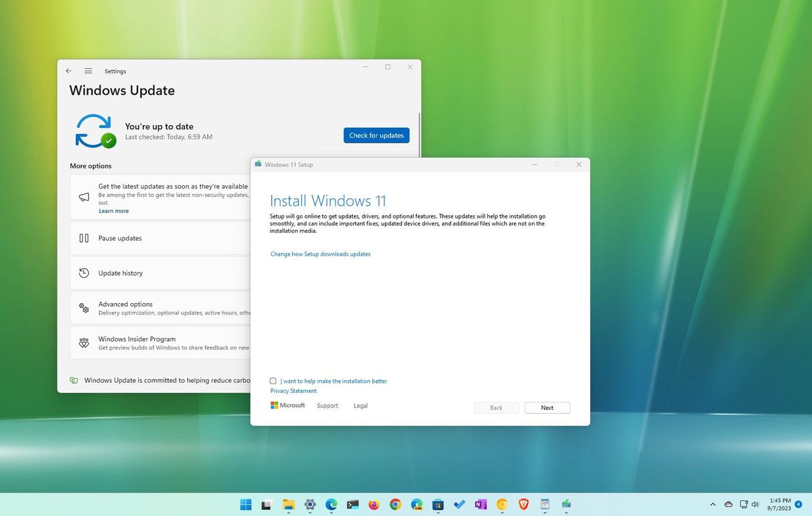
Task: Launch Google Chrome from the taskbar
Action: 395,504
